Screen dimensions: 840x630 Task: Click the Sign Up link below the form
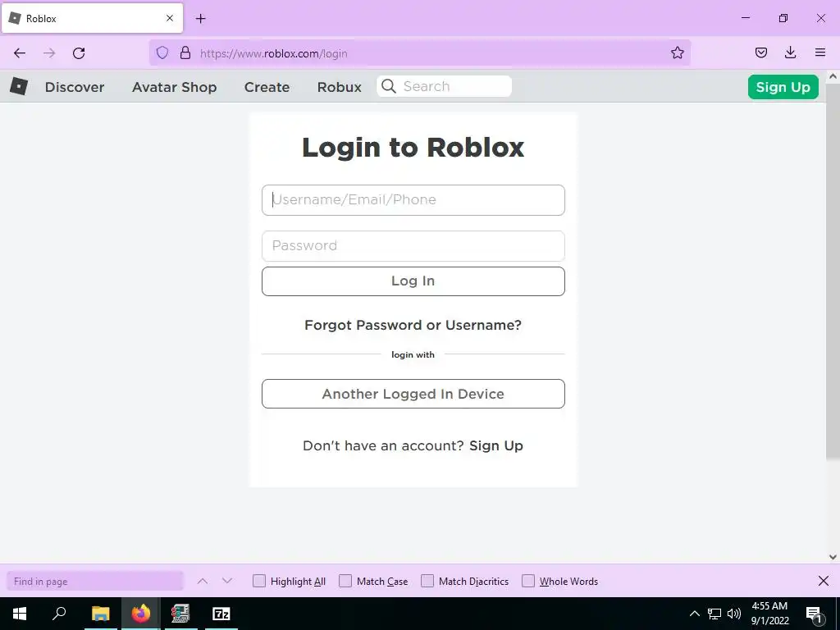click(496, 445)
